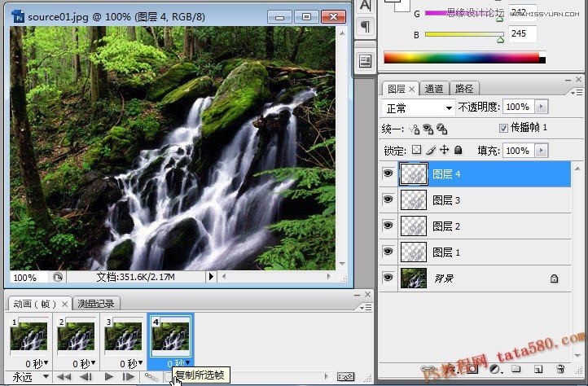
Task: Hide 图层 2 with its eye icon
Action: [388, 226]
